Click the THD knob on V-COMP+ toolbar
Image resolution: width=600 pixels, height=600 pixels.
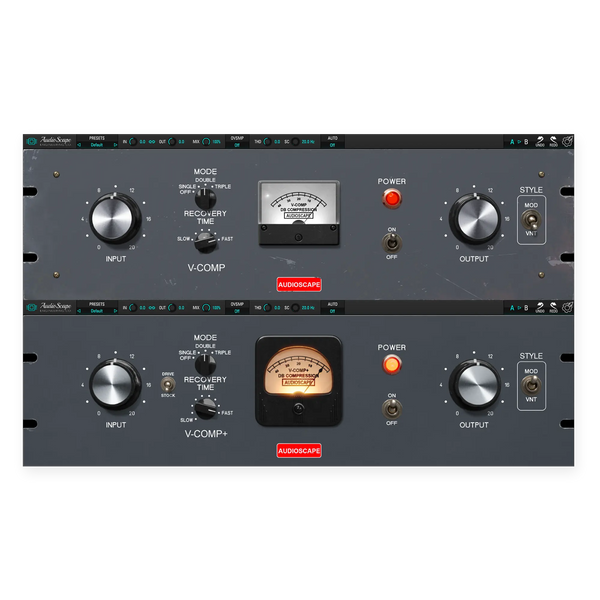(x=267, y=308)
